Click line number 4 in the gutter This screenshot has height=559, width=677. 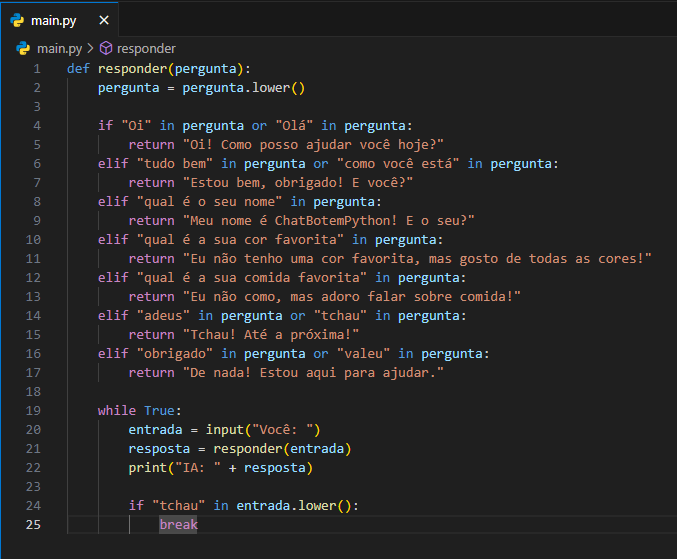[37, 126]
